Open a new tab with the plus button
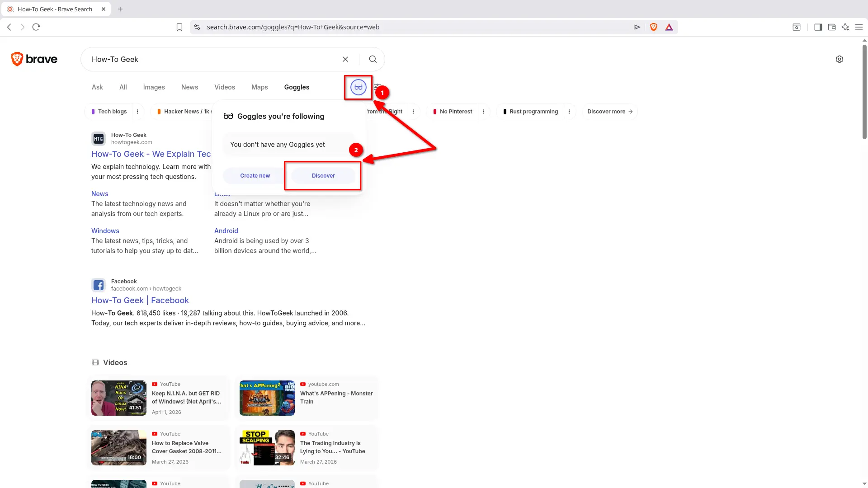868x488 pixels. [120, 9]
